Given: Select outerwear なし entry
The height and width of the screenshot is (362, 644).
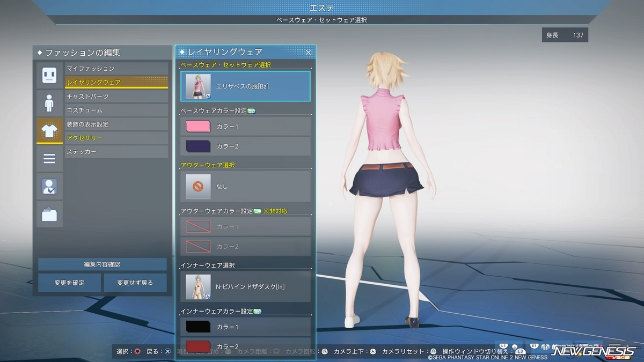Looking at the screenshot, I should click(245, 186).
